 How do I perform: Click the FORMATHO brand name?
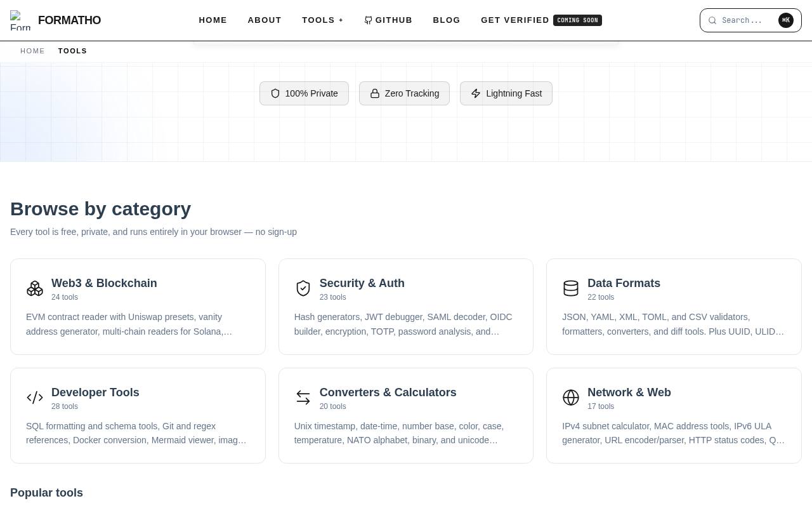tap(69, 20)
